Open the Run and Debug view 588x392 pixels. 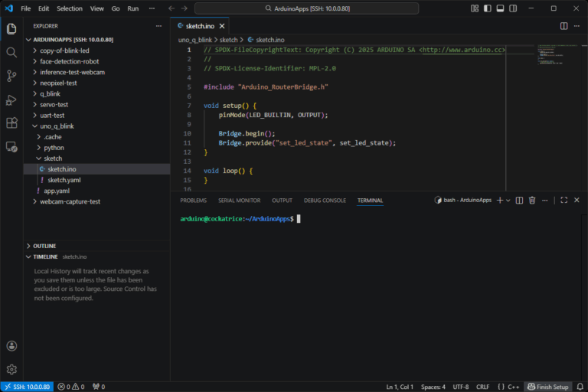(x=11, y=100)
